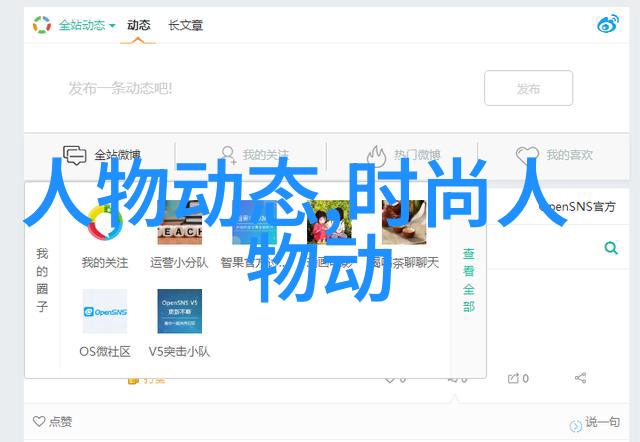Click the Weibo logo icon
The image size is (640, 442).
click(x=608, y=24)
